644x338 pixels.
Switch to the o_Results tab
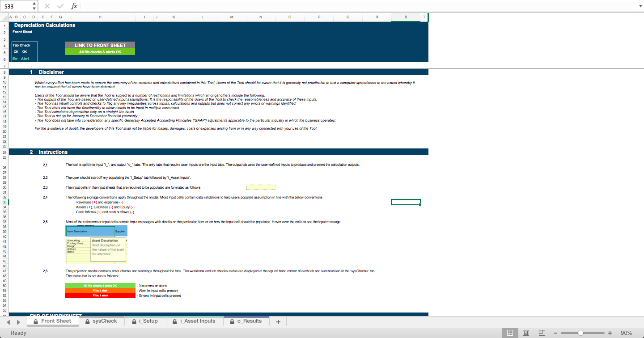(x=246, y=321)
